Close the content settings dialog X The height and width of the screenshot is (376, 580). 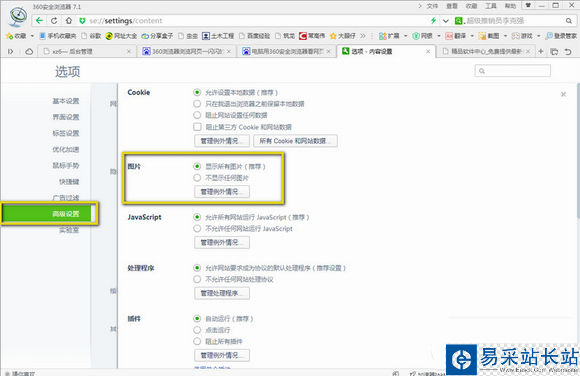(x=563, y=94)
